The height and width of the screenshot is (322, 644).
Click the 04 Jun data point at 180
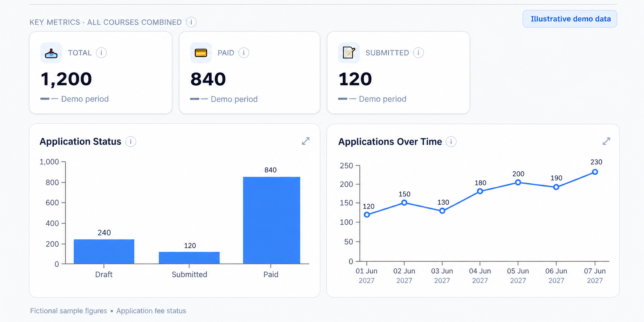pyautogui.click(x=480, y=191)
